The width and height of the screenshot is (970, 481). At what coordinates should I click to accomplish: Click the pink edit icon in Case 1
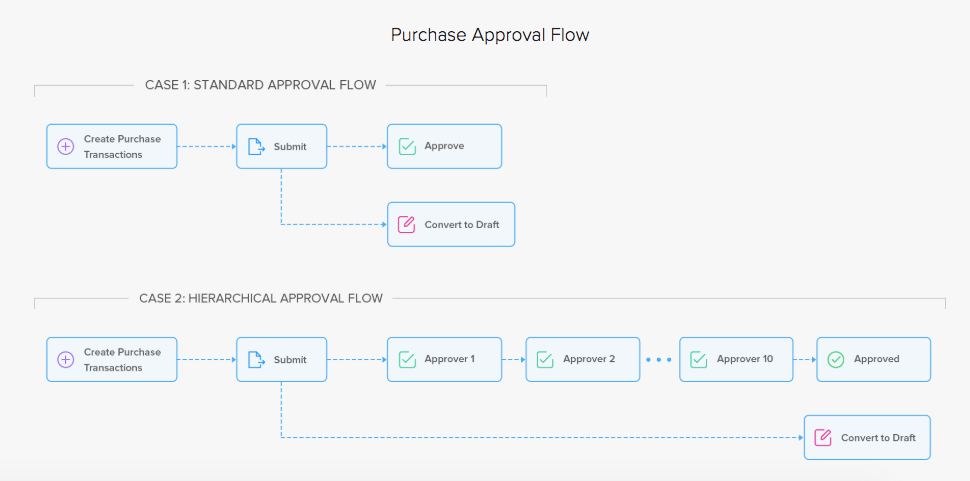(407, 224)
